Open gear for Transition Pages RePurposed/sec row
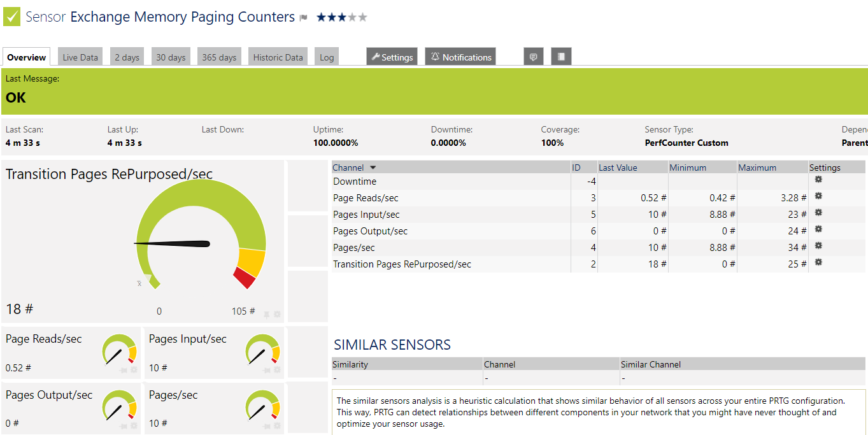 coord(818,262)
